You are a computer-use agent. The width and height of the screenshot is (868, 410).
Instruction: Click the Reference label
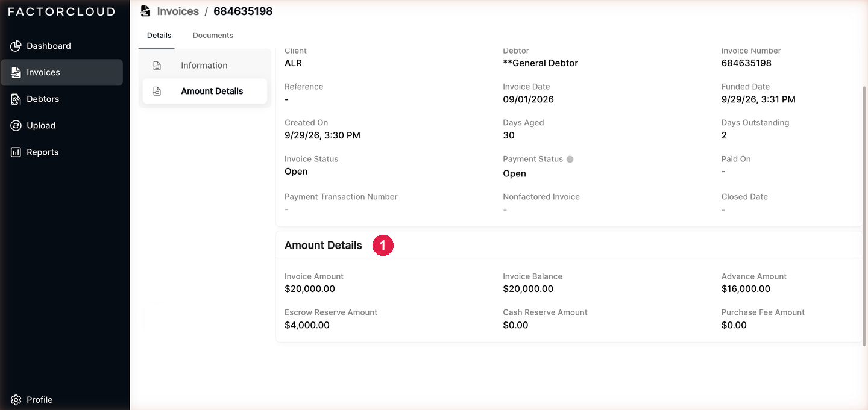[x=304, y=87]
